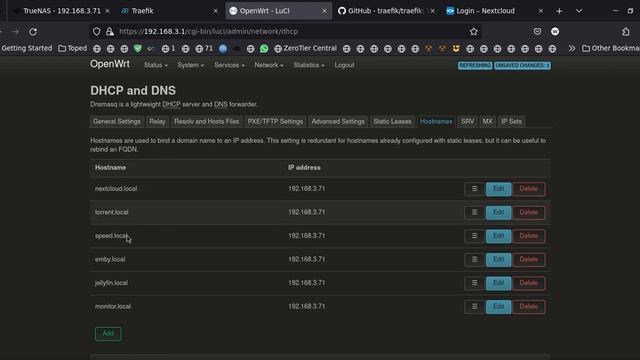640x360 pixels.
Task: Open the Statistics dropdown menu
Action: point(309,65)
